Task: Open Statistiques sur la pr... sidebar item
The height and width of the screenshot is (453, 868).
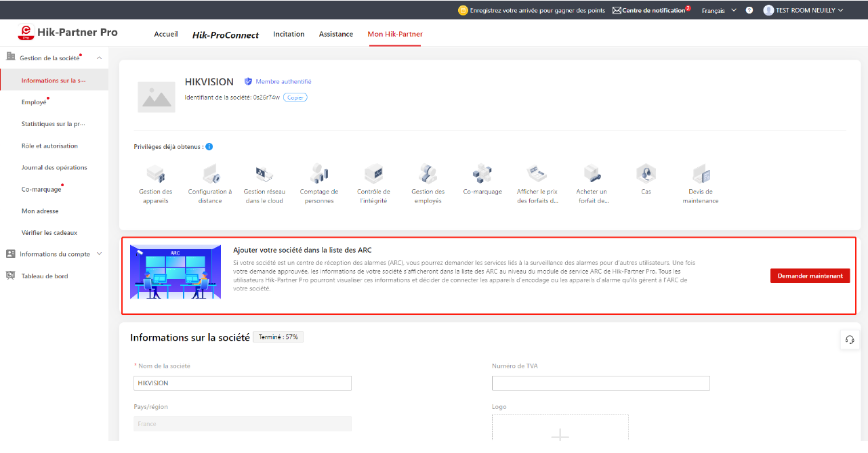Action: pos(54,124)
